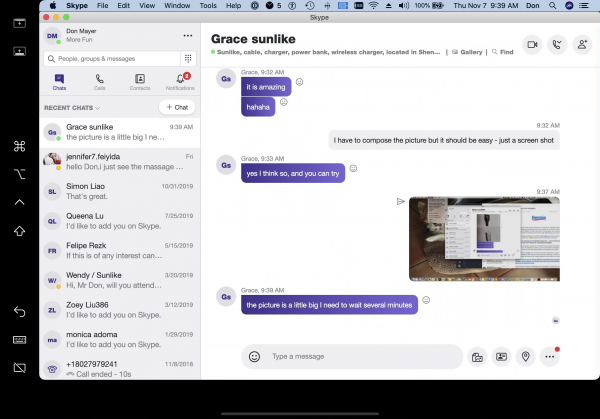Open the three-dot menu beside Don Mayer
This screenshot has height=419, width=600.
[x=187, y=35]
